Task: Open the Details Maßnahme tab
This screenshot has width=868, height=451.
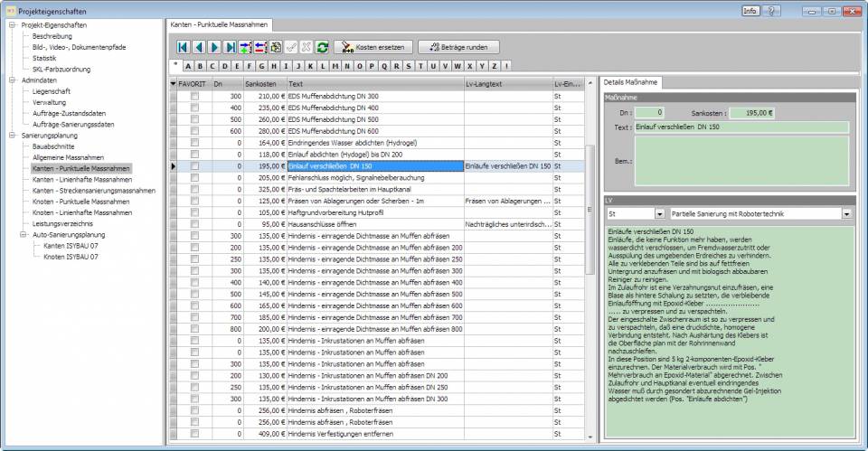Action: tap(630, 82)
